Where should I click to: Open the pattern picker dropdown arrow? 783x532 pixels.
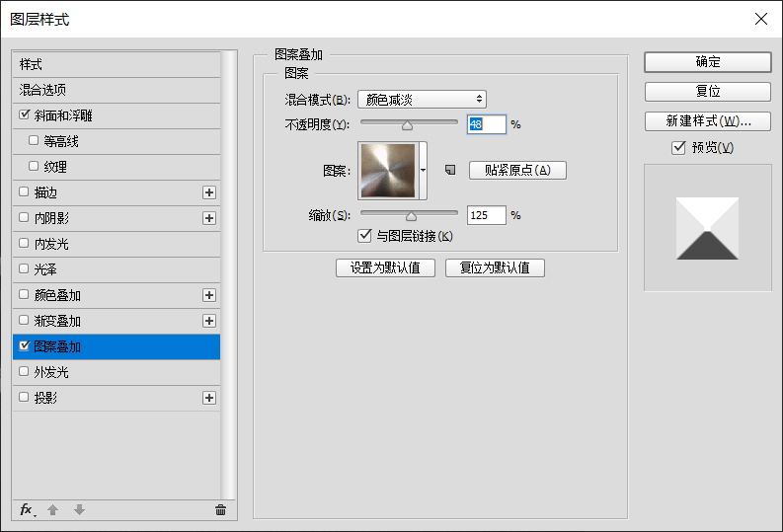point(423,170)
